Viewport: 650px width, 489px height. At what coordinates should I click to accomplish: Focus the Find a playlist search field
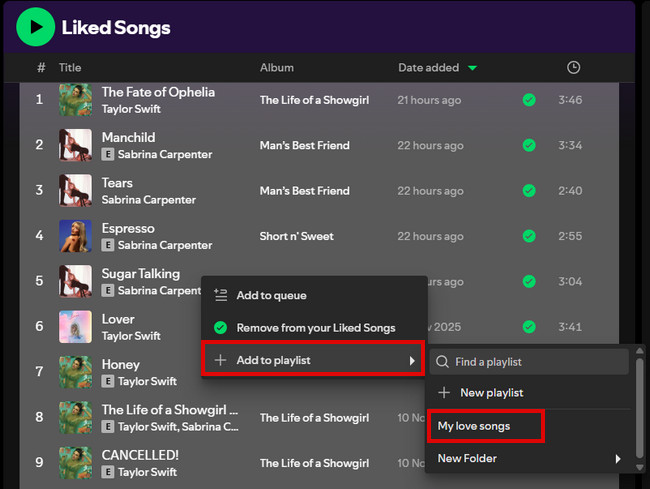pos(529,362)
